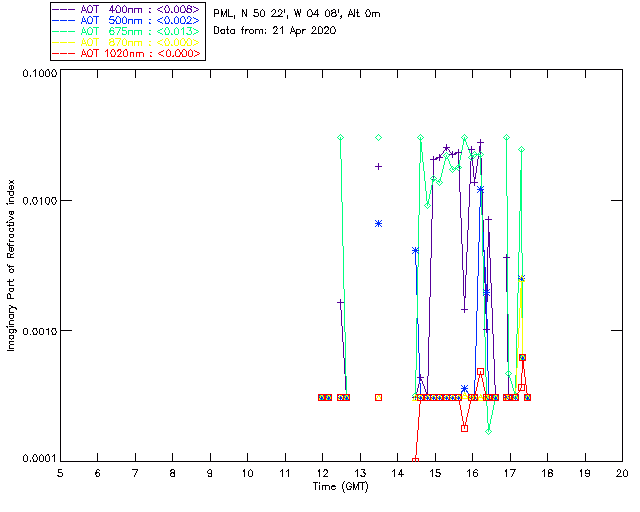Select the red dashed line sample in legend
Image resolution: width=640 pixels, height=512 pixels.
tap(64, 53)
